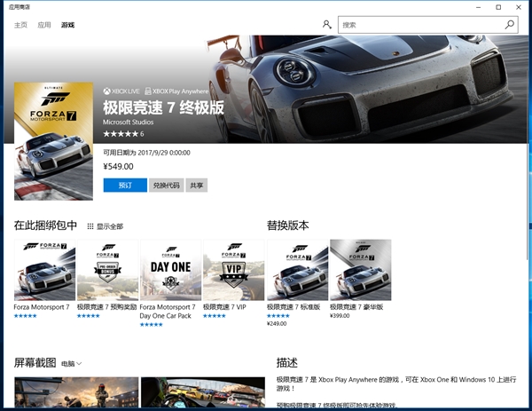Viewport: 532px width, 411px height.
Task: Expand the 电脑 screenshot platform dropdown
Action: click(x=72, y=364)
